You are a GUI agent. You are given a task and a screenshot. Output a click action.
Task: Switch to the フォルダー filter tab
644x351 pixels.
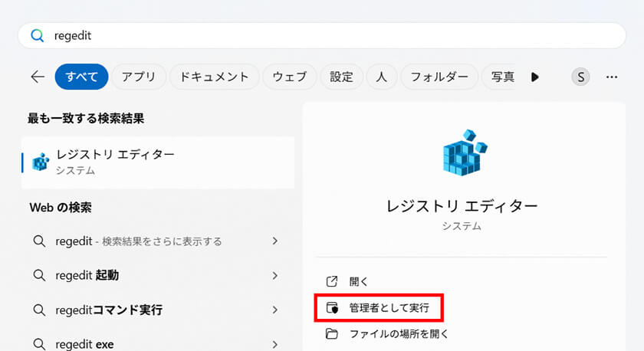[x=439, y=77]
